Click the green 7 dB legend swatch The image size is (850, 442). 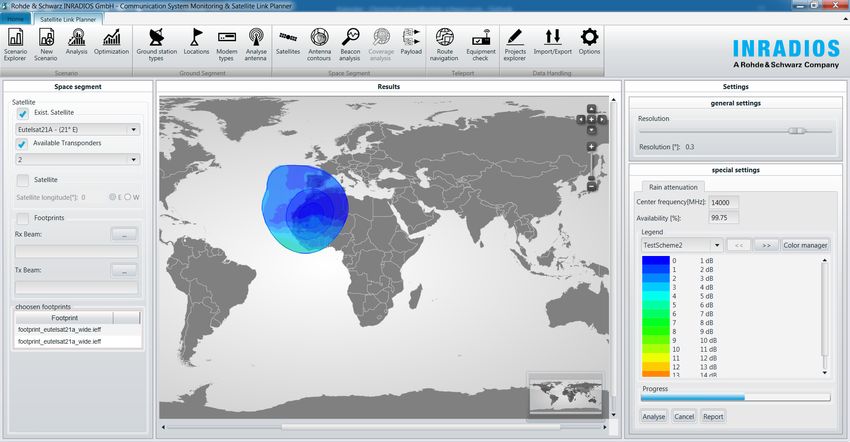(x=655, y=323)
